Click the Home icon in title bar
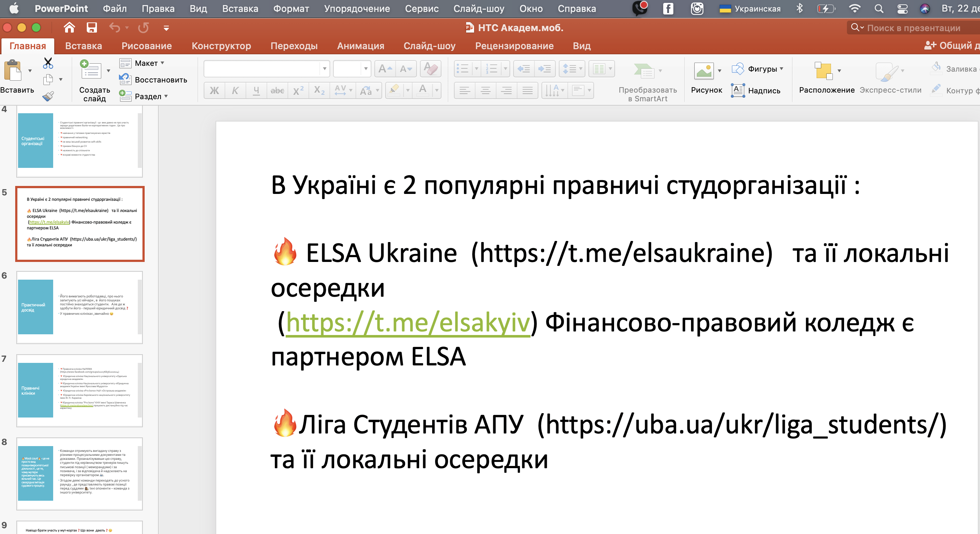 tap(69, 27)
